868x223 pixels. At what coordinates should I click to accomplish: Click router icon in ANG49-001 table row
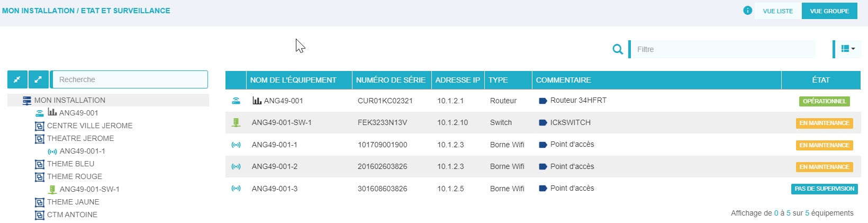236,101
